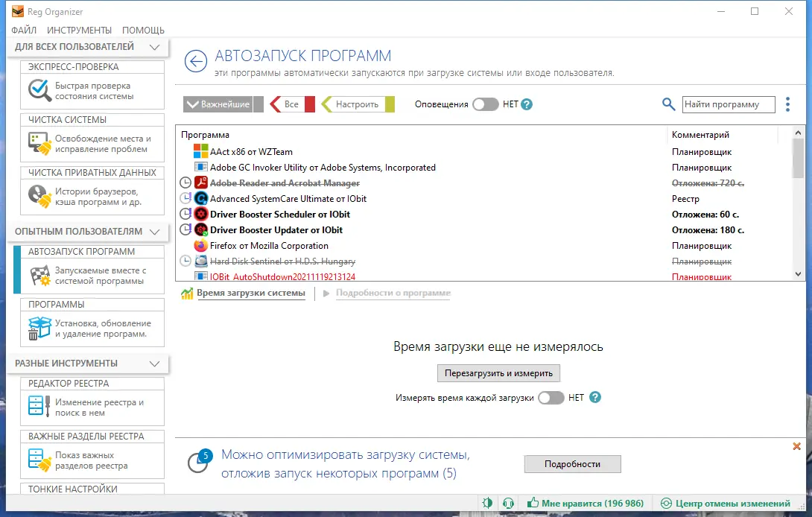Click the Освобождение места cleaning icon
The height and width of the screenshot is (517, 812).
40,144
